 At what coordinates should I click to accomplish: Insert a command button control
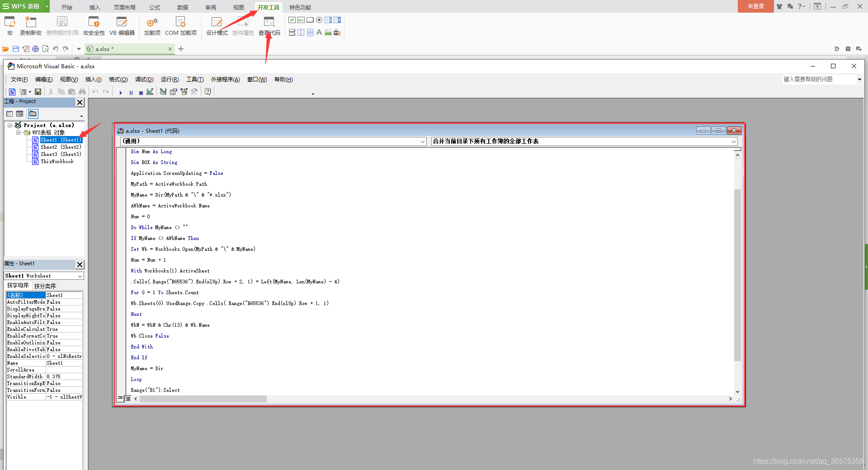pyautogui.click(x=310, y=20)
